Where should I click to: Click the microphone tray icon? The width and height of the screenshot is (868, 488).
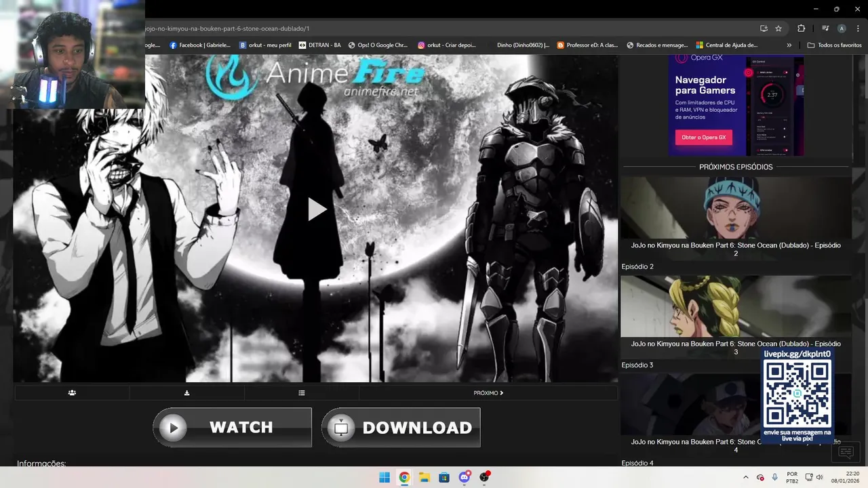tap(774, 477)
